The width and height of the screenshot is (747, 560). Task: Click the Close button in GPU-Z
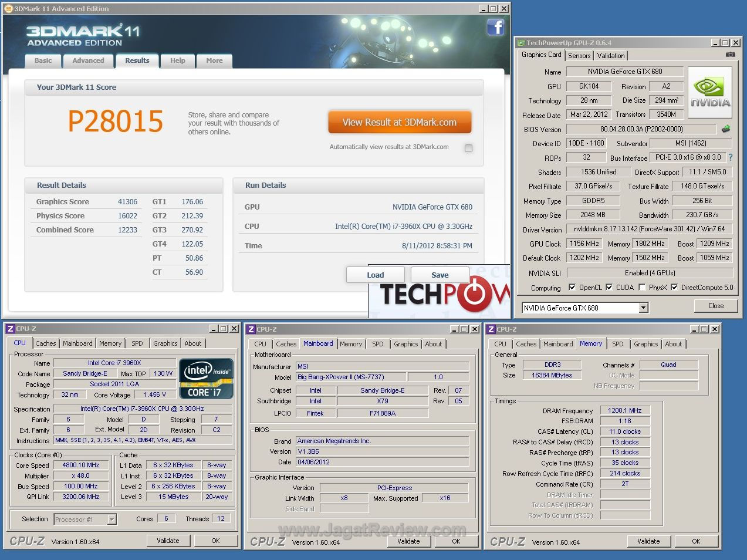click(x=715, y=306)
